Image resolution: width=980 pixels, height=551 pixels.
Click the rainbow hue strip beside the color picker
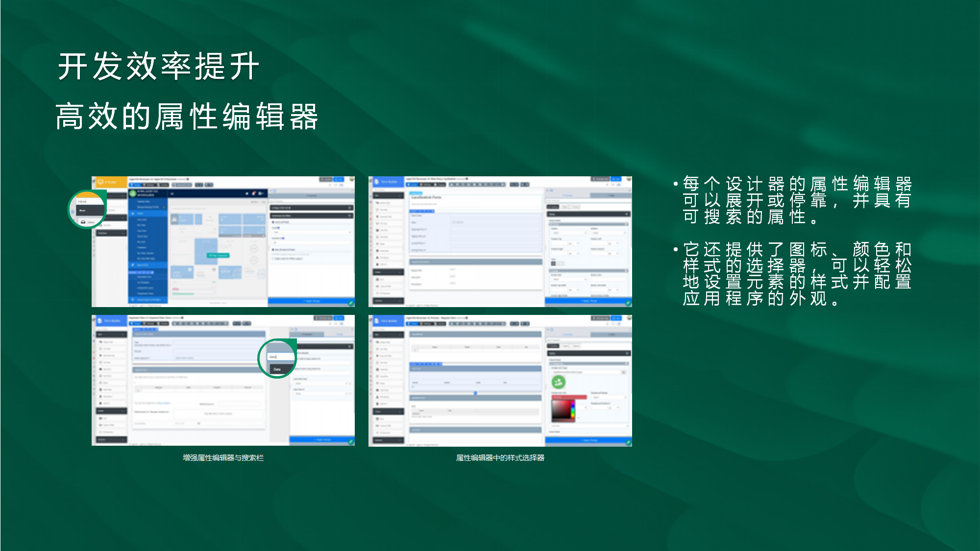(x=572, y=410)
